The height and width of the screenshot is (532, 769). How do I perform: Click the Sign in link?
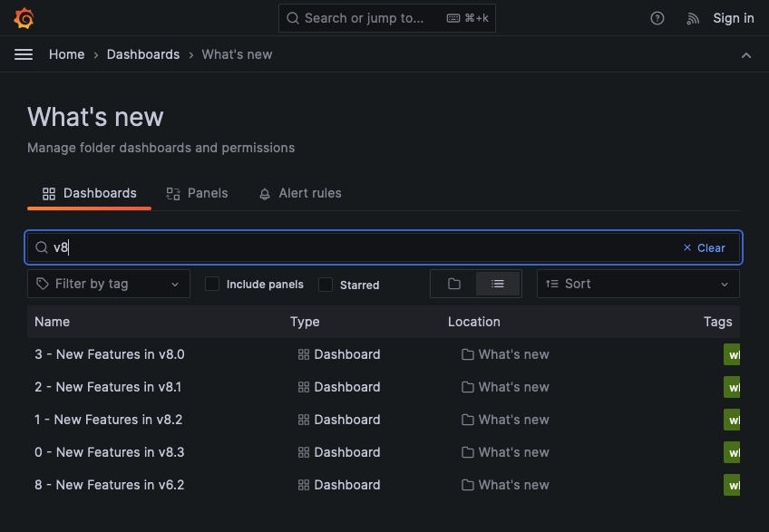point(733,18)
